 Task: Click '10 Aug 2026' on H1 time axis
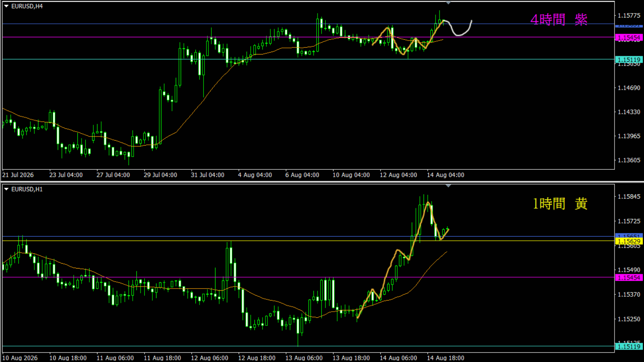[x=20, y=358]
